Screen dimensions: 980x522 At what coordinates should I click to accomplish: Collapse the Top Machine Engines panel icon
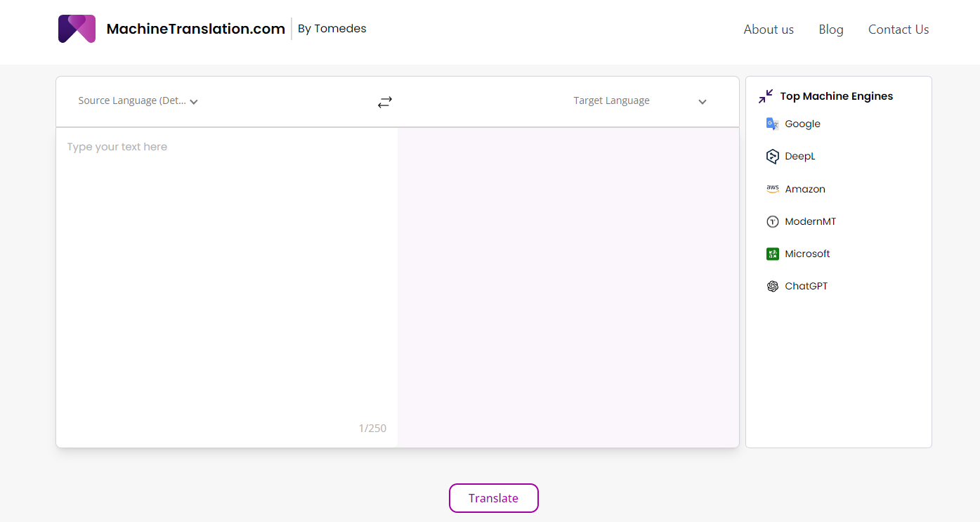(766, 96)
